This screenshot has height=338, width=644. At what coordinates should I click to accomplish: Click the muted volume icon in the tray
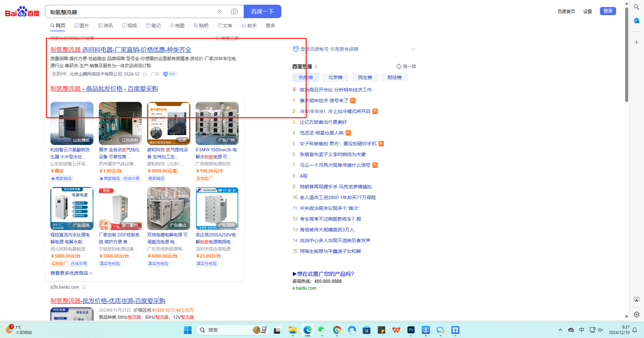click(601, 330)
